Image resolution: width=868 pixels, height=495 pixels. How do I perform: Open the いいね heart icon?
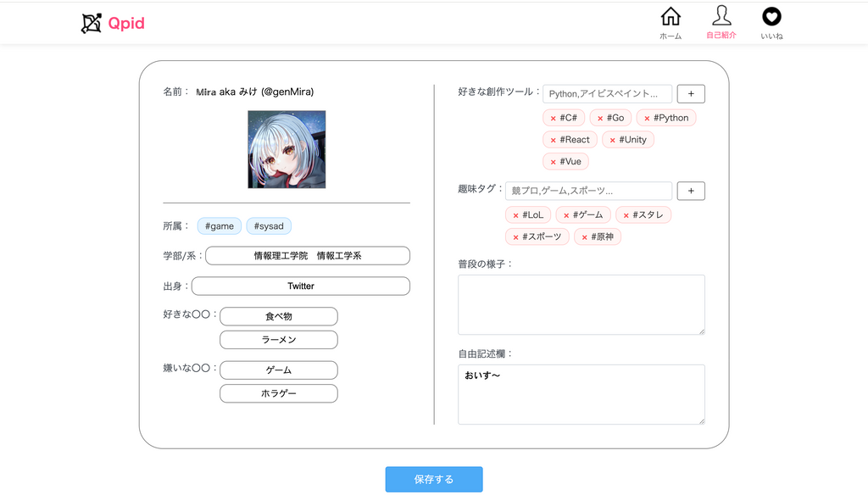pyautogui.click(x=771, y=17)
